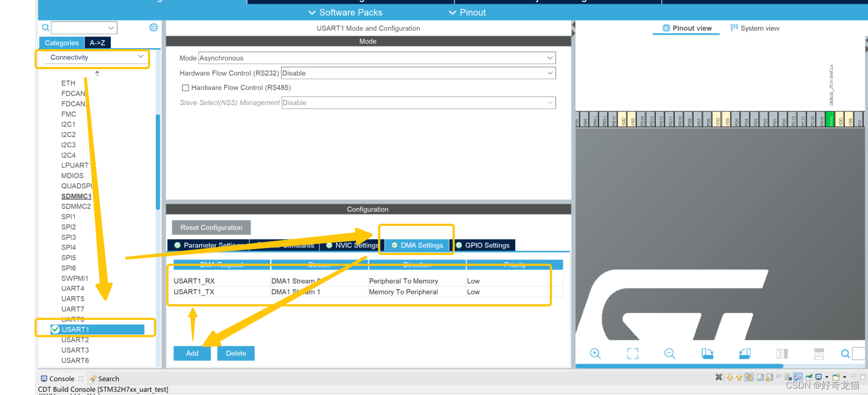Click the category search magnifier icon
Image resolution: width=868 pixels, height=395 pixels.
click(45, 28)
